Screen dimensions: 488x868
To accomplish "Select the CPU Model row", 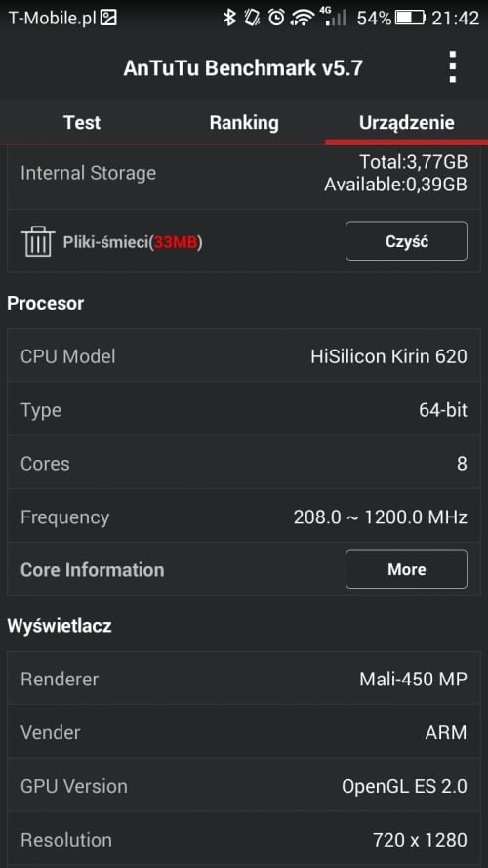I will pos(244,356).
